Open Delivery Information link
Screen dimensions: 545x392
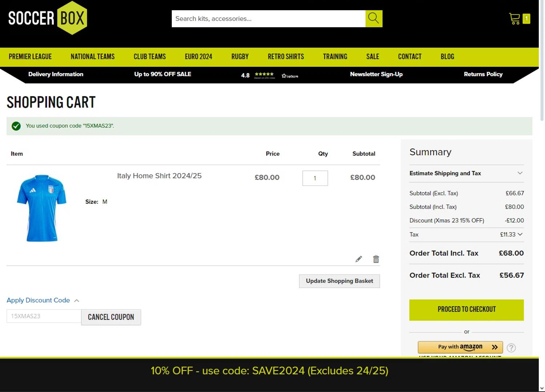tap(56, 74)
